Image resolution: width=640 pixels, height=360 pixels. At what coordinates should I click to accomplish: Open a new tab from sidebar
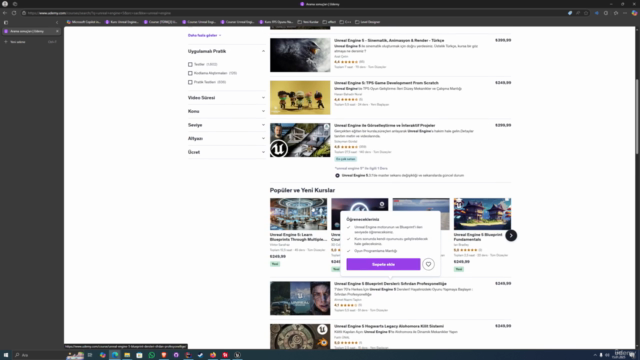click(x=17, y=42)
